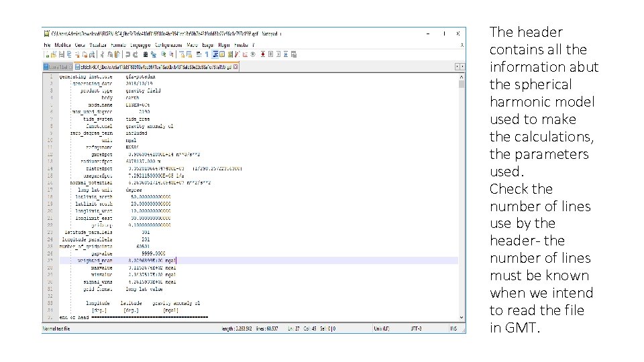644x362 pixels.
Task: Open the Formato menu
Action: (x=118, y=45)
